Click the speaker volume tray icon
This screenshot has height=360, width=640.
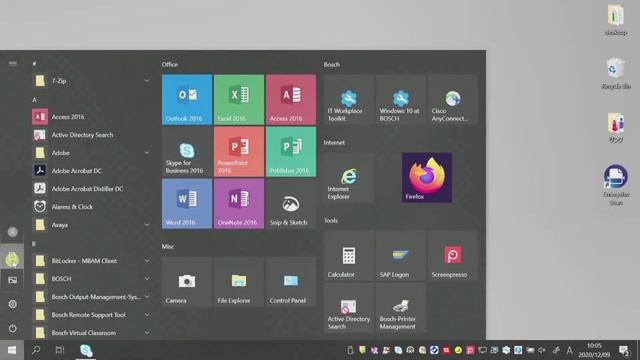coord(542,350)
